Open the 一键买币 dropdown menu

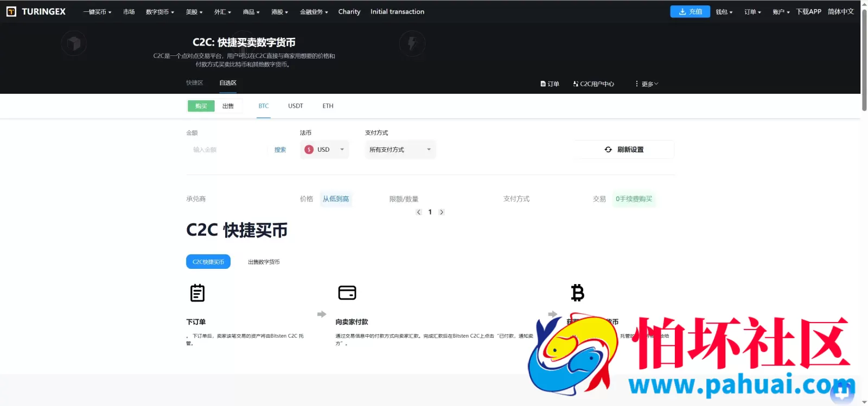tap(97, 12)
